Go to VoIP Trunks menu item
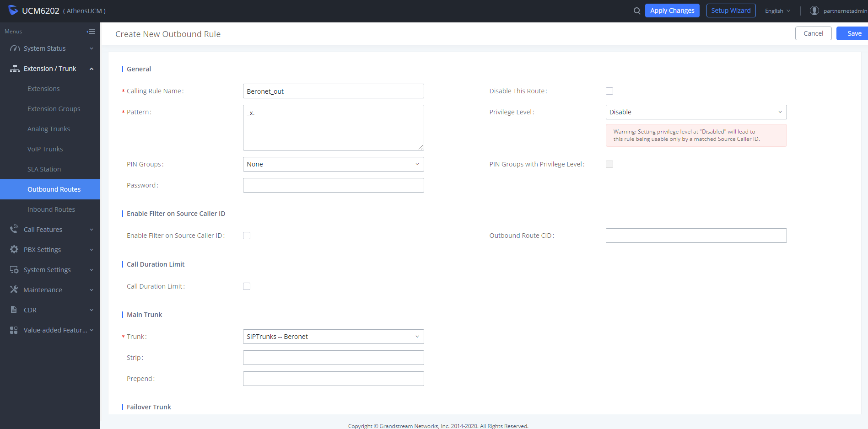The image size is (868, 429). pos(45,149)
